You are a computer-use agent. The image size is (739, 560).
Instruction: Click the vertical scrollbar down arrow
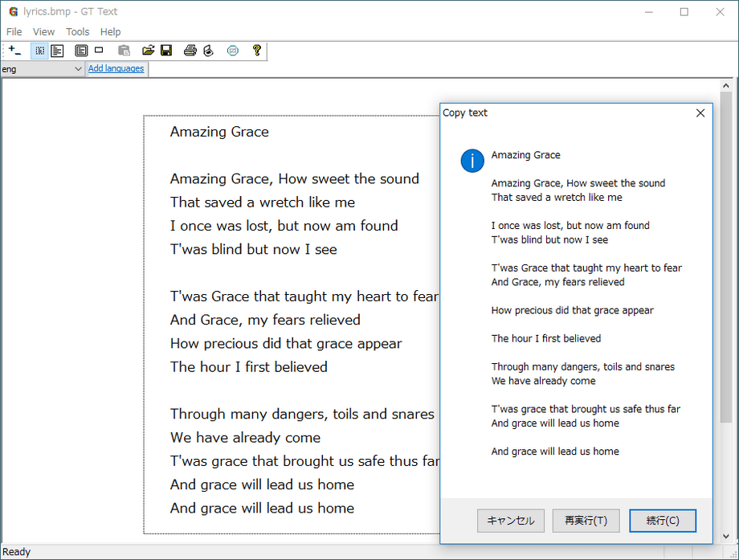tap(726, 536)
